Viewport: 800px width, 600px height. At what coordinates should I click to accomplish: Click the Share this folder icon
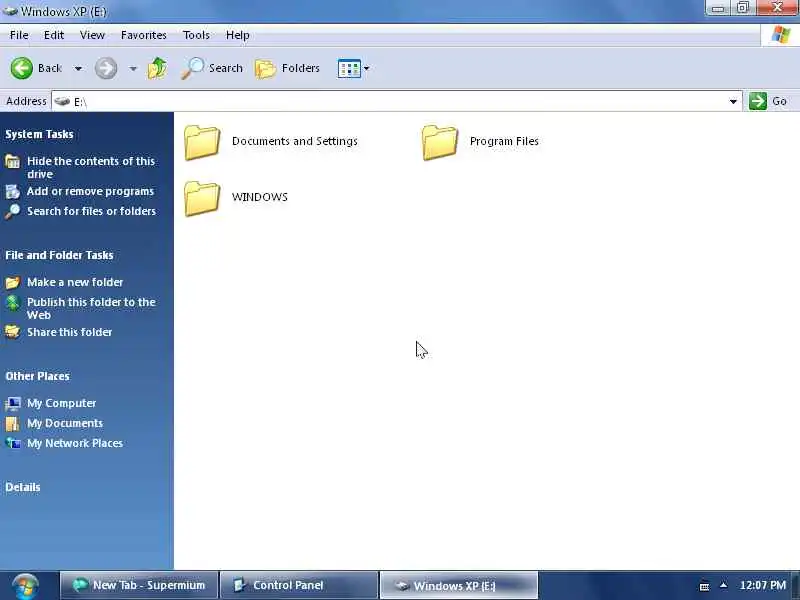point(13,332)
